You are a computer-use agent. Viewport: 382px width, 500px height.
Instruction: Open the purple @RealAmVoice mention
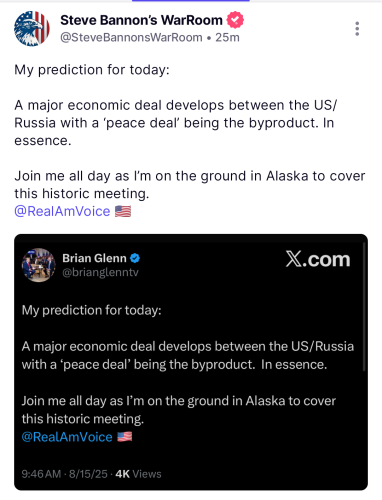pos(62,211)
